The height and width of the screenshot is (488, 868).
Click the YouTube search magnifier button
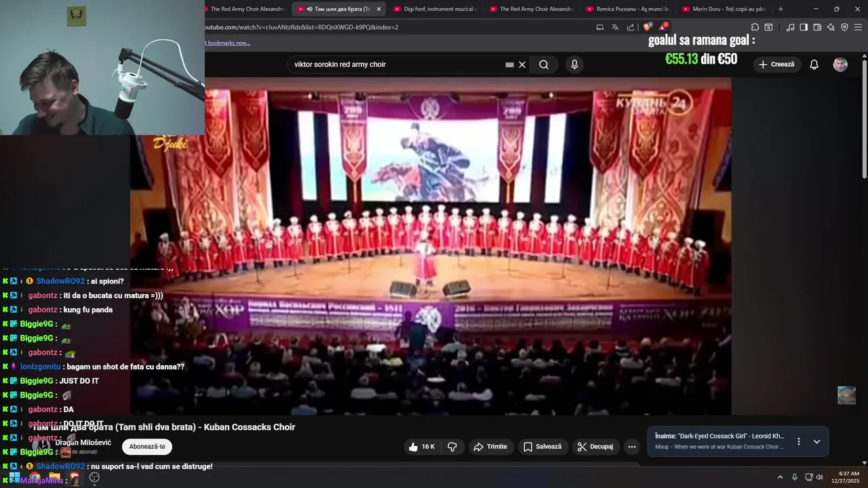point(543,64)
